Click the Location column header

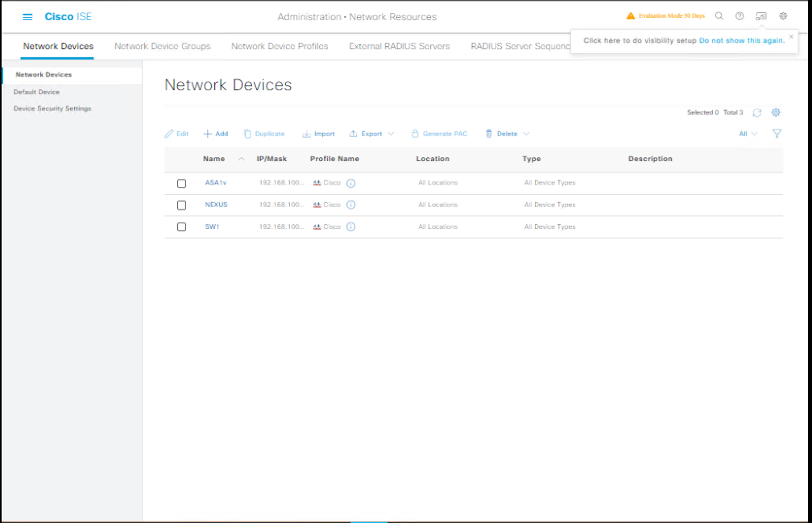point(433,159)
